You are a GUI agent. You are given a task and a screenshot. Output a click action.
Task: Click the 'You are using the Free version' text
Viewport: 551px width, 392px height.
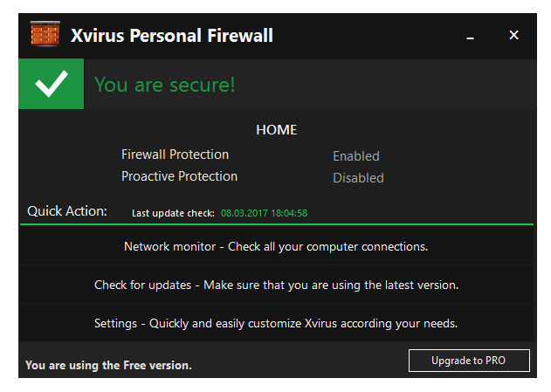[x=108, y=365]
